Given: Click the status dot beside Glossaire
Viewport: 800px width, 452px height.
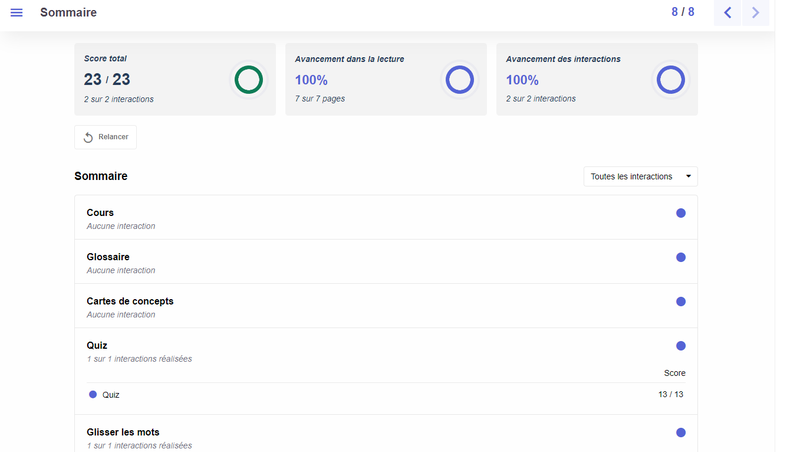Looking at the screenshot, I should [681, 257].
